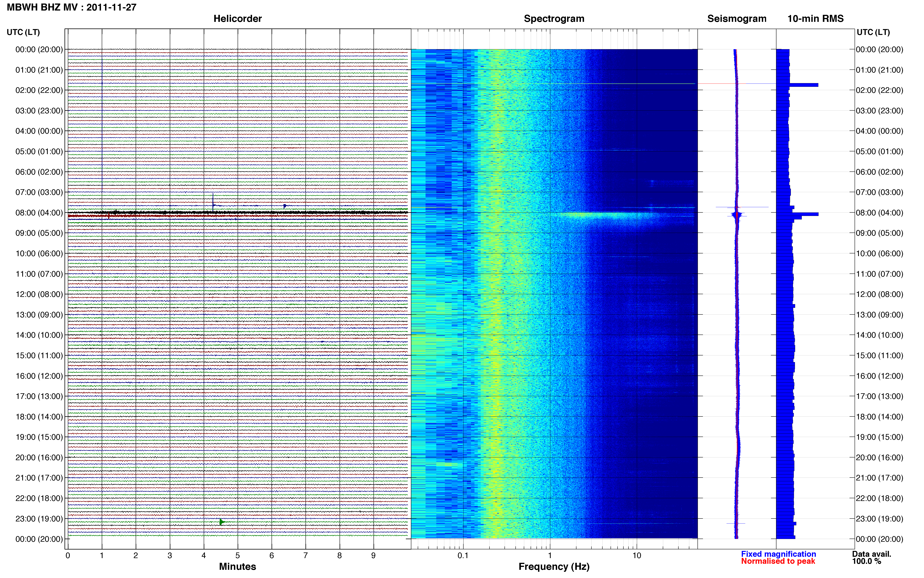Click the left-axis 08:00 (04:00) time label
The width and height of the screenshot is (924, 578).
tap(39, 213)
